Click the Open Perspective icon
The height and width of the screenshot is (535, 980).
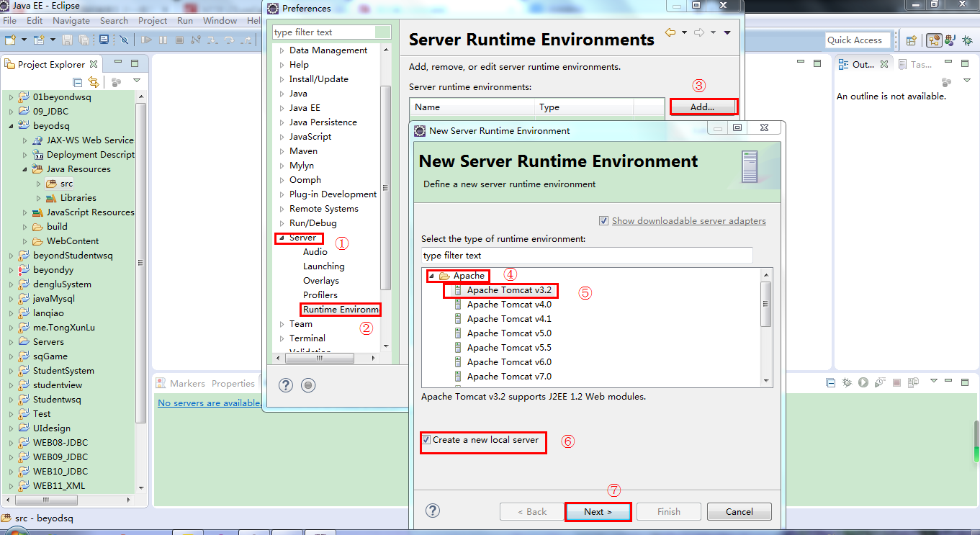(x=912, y=40)
